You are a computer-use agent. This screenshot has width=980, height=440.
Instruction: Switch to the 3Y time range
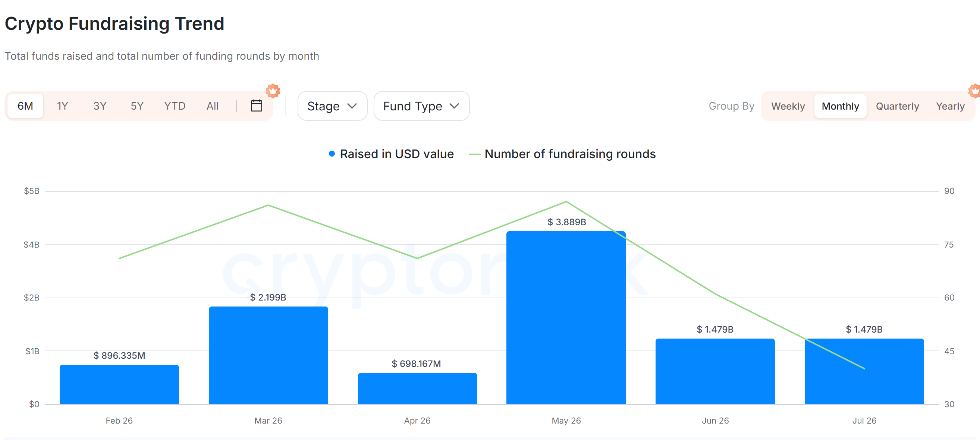click(x=100, y=106)
